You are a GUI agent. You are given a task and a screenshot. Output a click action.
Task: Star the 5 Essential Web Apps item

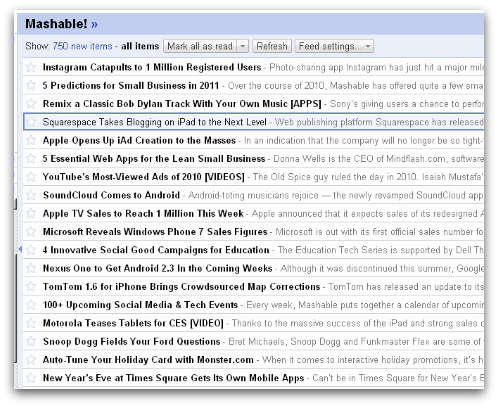(31, 159)
